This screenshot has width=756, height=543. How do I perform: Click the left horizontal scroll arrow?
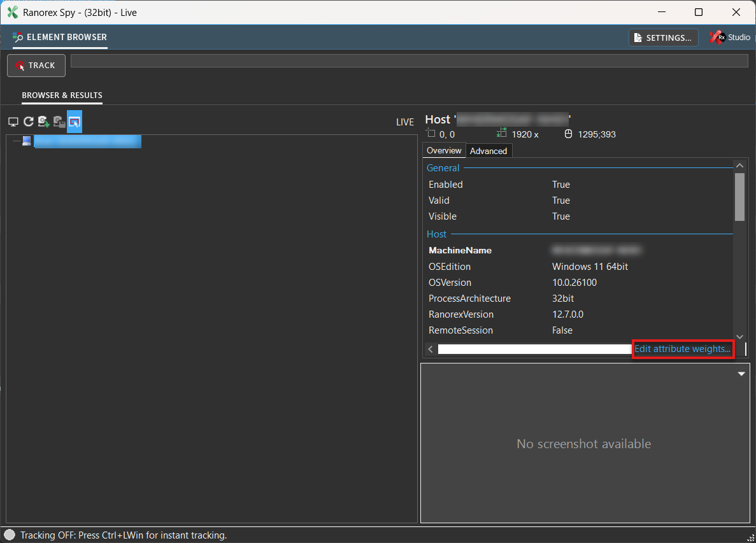pos(431,349)
